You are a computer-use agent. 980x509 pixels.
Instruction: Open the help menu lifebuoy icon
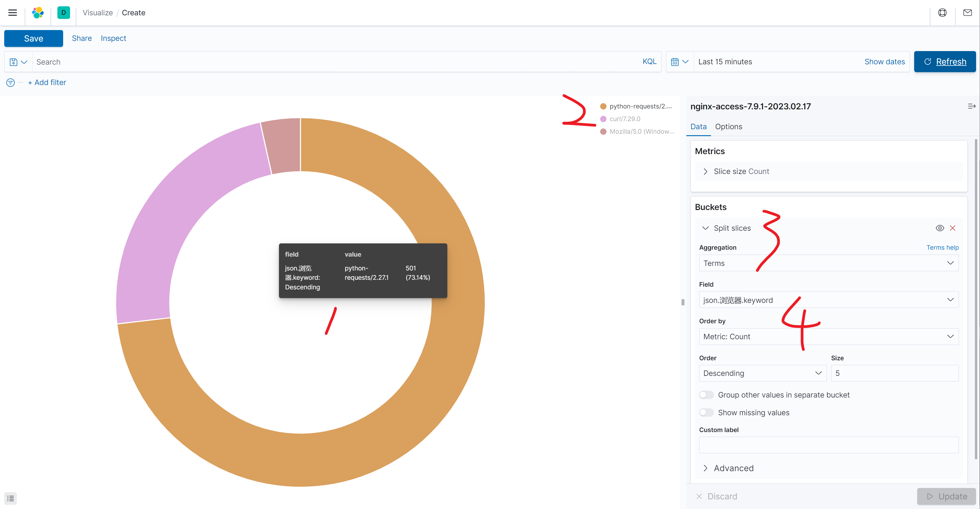pyautogui.click(x=942, y=13)
